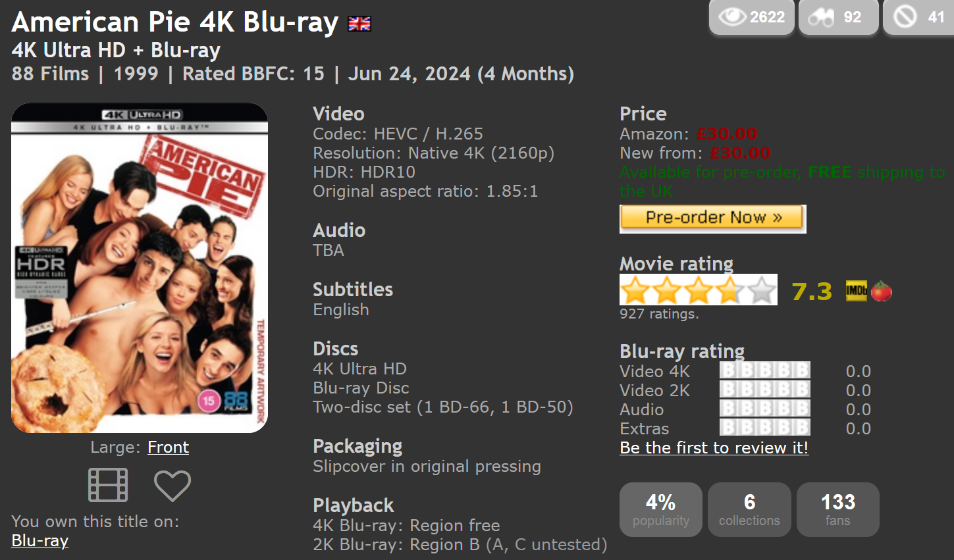Open the 4% popularity box
954x560 pixels.
661,510
